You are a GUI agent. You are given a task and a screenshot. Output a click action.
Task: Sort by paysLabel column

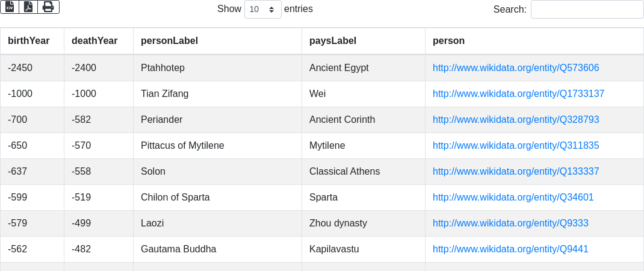(x=333, y=41)
